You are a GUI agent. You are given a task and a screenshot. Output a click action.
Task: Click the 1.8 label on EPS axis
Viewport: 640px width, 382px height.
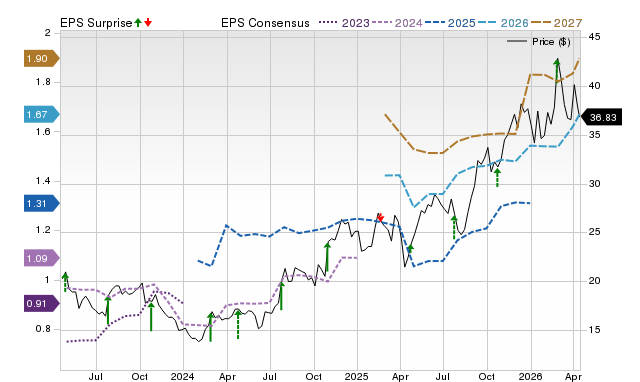point(43,82)
